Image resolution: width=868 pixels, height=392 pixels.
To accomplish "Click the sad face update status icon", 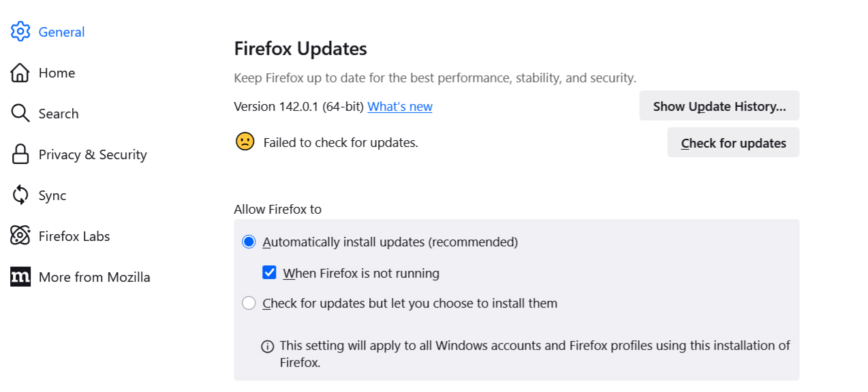I will click(x=245, y=142).
